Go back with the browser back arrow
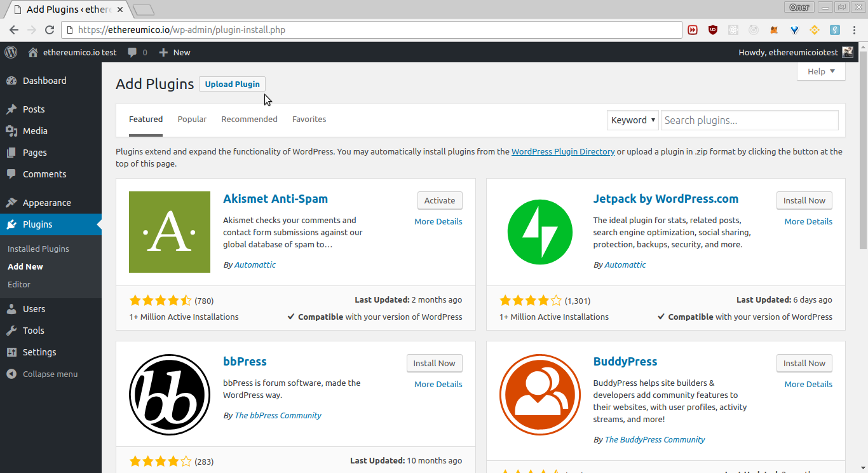The height and width of the screenshot is (473, 868). point(13,30)
